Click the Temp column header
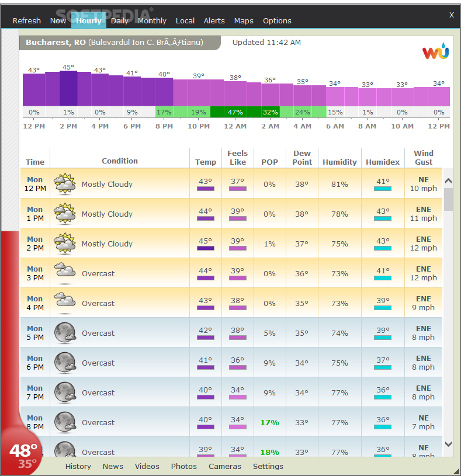This screenshot has width=461, height=476. [x=206, y=162]
